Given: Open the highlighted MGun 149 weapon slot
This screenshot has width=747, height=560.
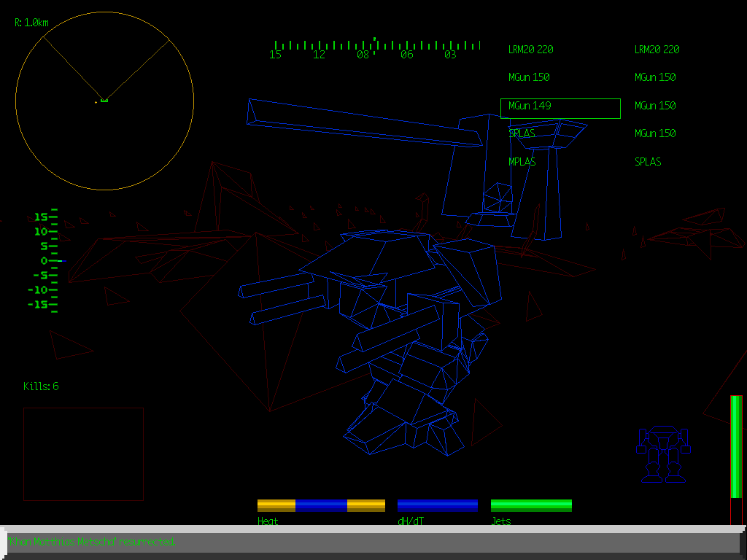Looking at the screenshot, I should [x=560, y=108].
